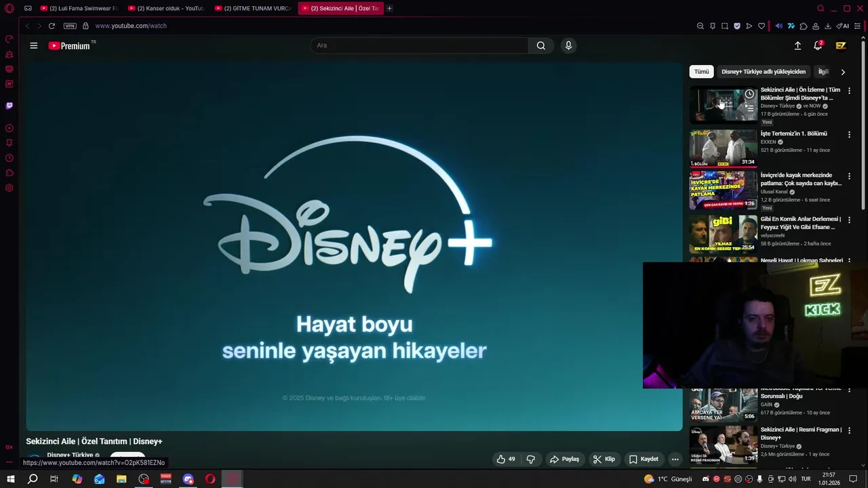This screenshot has height=488, width=868.
Task: Open the YouTube upload create icon
Action: (x=797, y=45)
